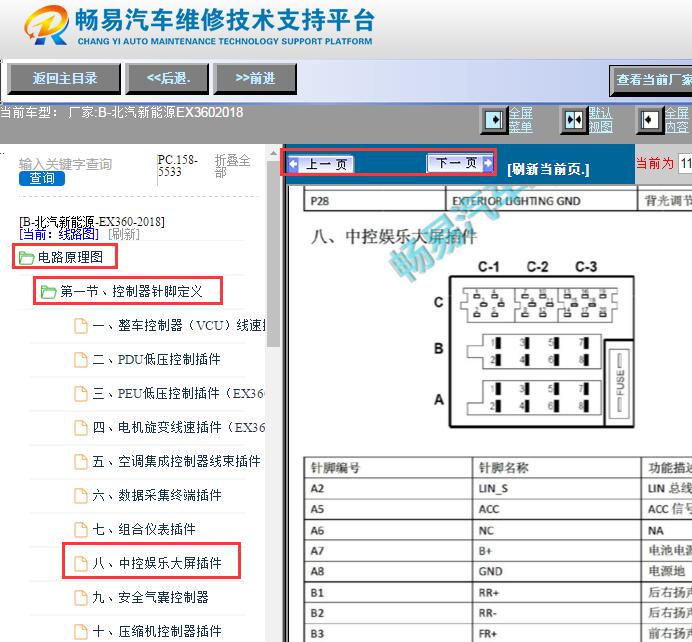The width and height of the screenshot is (692, 642).
Task: Open 十、压缩机控制器插件 item
Action: click(x=157, y=631)
